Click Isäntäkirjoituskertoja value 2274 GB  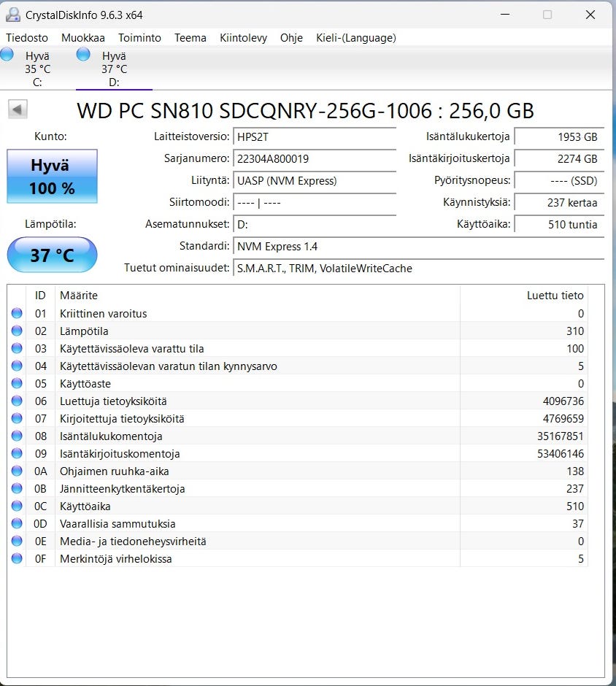[559, 159]
